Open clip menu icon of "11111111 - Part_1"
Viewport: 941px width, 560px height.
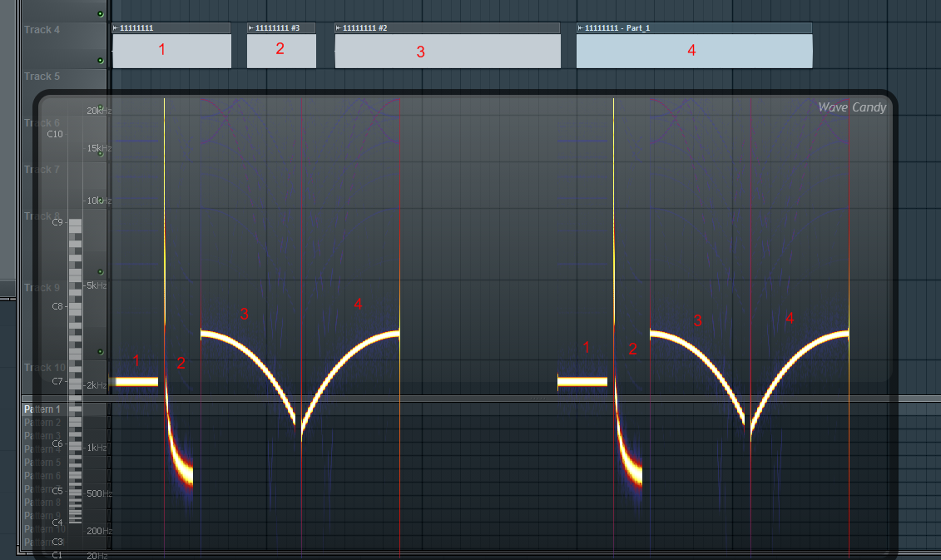pyautogui.click(x=580, y=28)
